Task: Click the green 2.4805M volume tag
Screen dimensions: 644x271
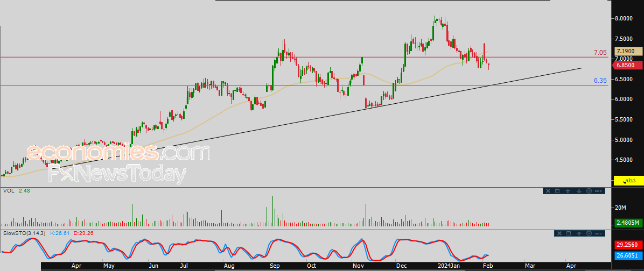Action: 628,223
